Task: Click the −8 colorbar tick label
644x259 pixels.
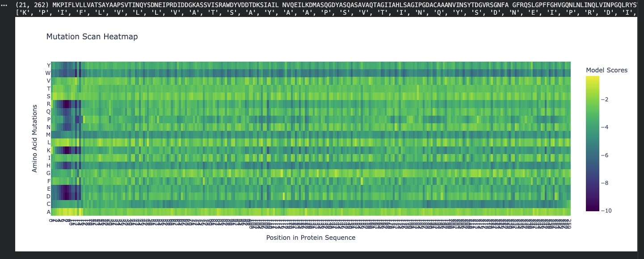Action: (605, 183)
